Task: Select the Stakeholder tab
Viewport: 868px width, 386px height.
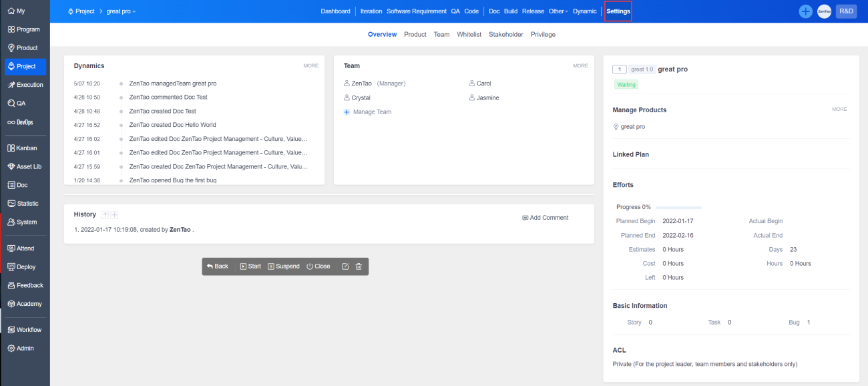Action: pos(505,34)
